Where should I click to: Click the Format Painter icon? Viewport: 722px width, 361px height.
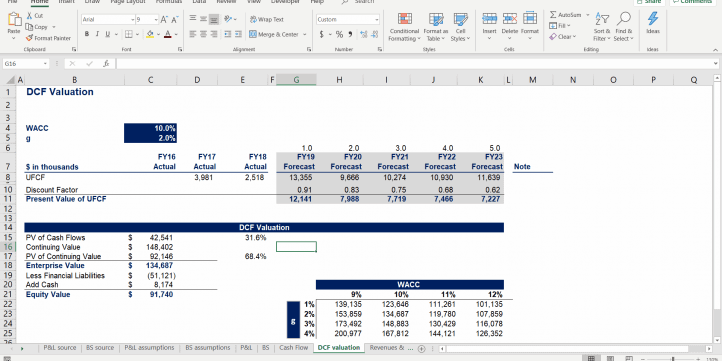point(30,38)
